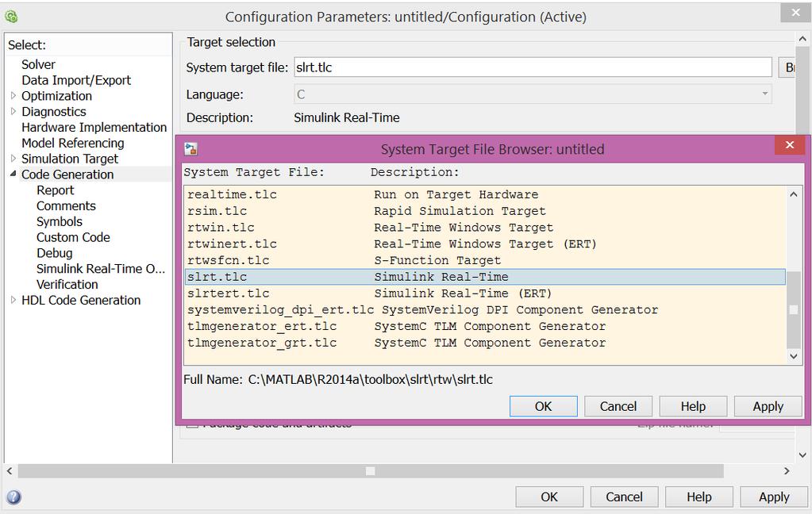Click the horizontal scrollbar thumb
812x514 pixels.
tap(371, 471)
